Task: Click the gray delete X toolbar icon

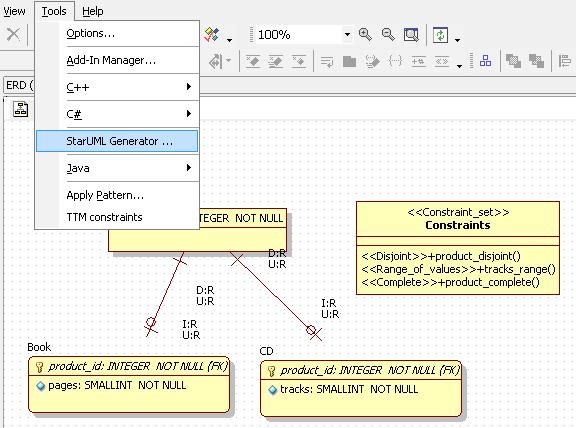Action: click(x=14, y=35)
